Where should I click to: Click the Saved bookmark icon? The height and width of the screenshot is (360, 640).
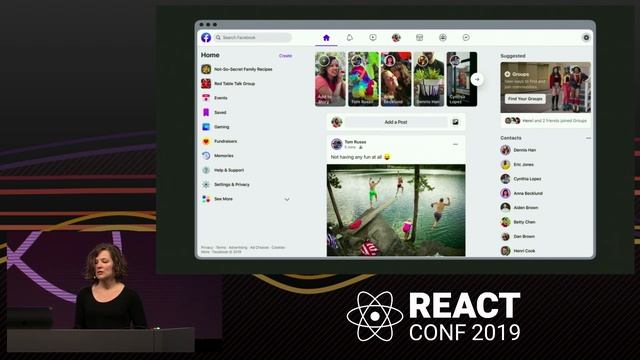point(206,112)
